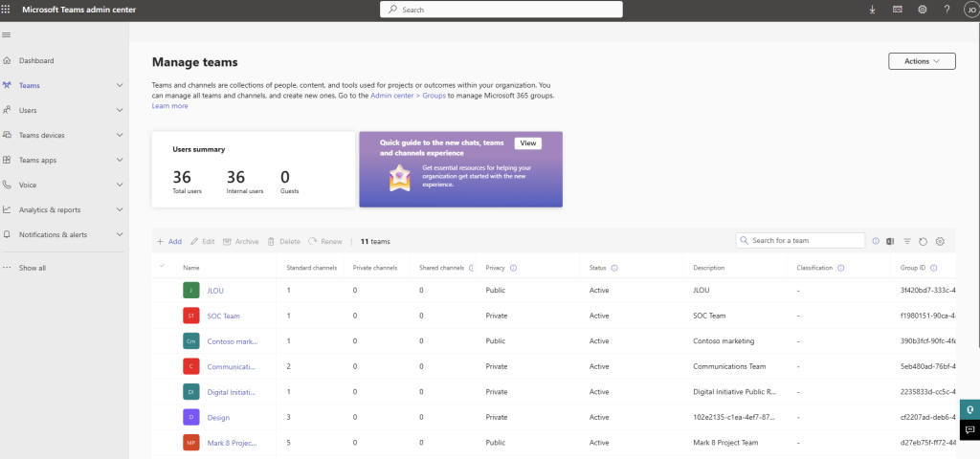Click the Search for a team field

tap(801, 240)
